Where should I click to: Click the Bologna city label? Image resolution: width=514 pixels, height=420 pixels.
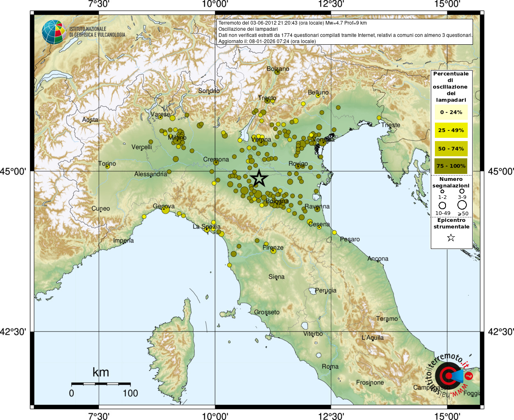pos(277,201)
